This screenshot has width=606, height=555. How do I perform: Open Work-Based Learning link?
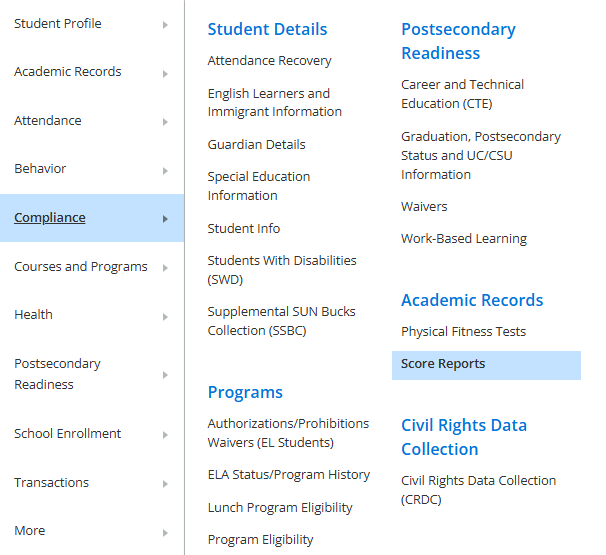point(463,239)
